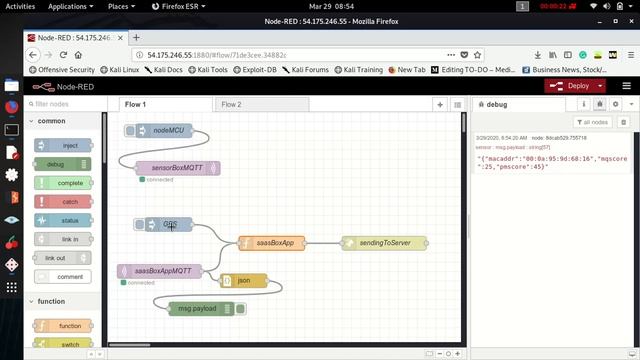Open Offensive Security bookmark
Viewport: 640px width, 360px height.
62,70
